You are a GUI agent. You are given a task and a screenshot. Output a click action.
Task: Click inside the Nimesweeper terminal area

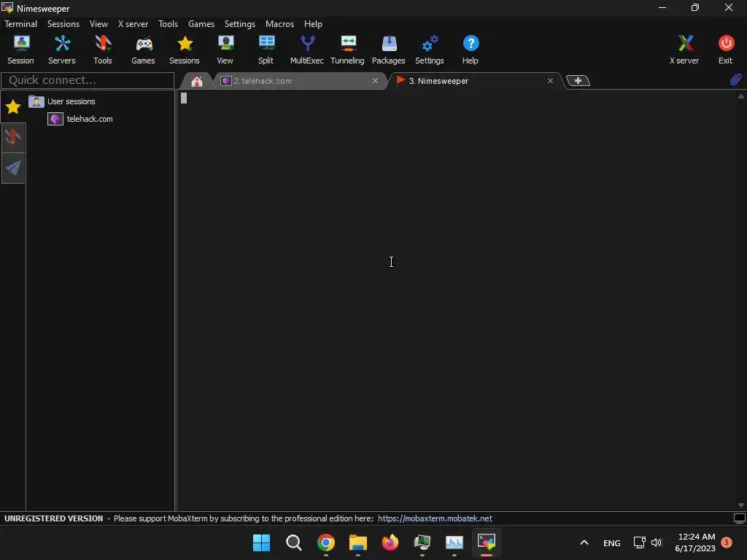point(457,300)
